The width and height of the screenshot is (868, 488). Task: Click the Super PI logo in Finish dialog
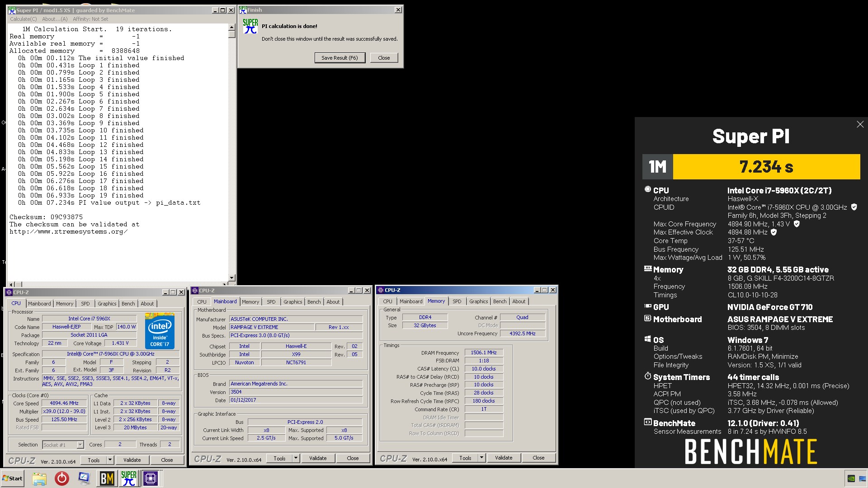[250, 26]
